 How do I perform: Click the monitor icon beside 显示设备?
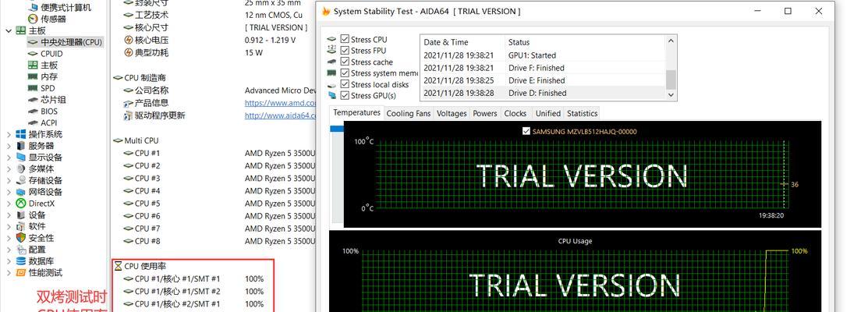[20, 158]
